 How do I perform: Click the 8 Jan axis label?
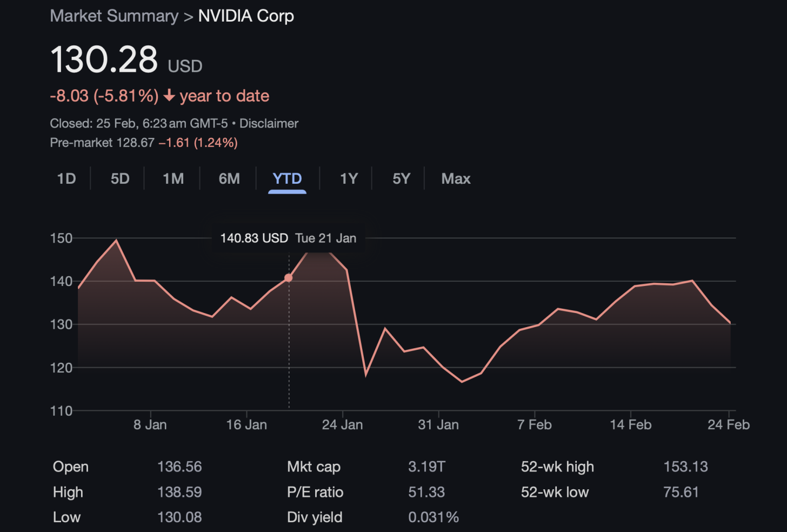point(150,425)
